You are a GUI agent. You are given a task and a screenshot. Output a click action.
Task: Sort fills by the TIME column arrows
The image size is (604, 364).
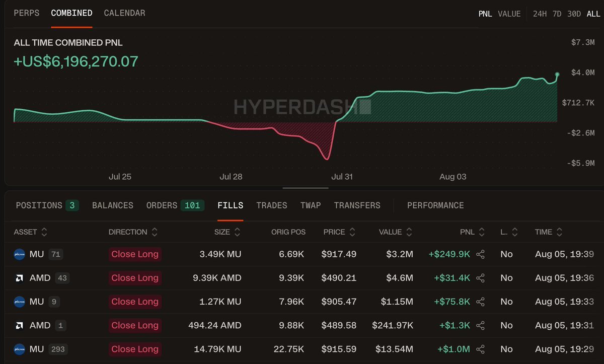tap(559, 232)
